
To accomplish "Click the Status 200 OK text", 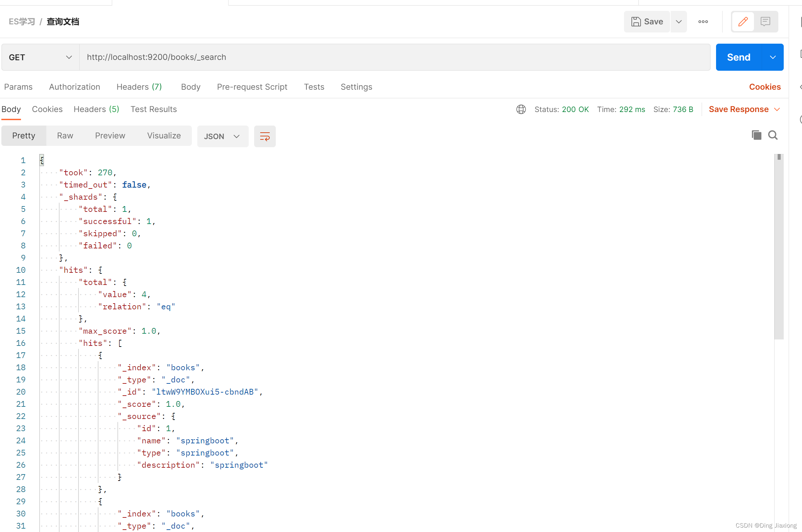I will [561, 109].
